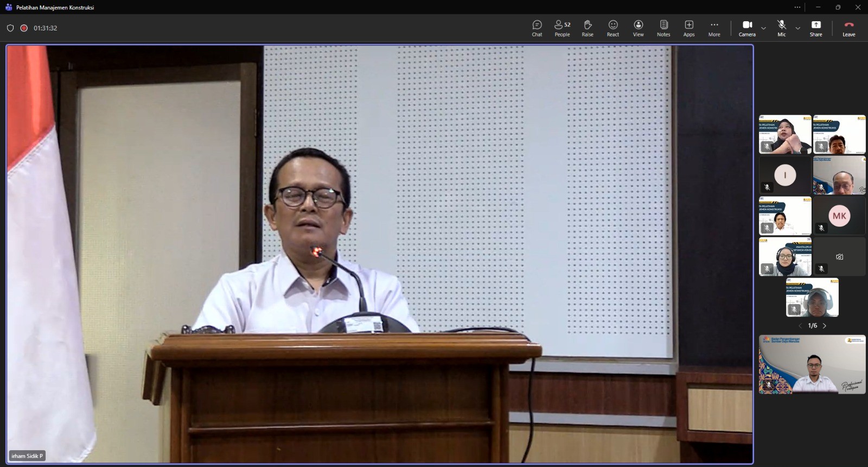
Task: Click the shield privacy icon
Action: (10, 28)
